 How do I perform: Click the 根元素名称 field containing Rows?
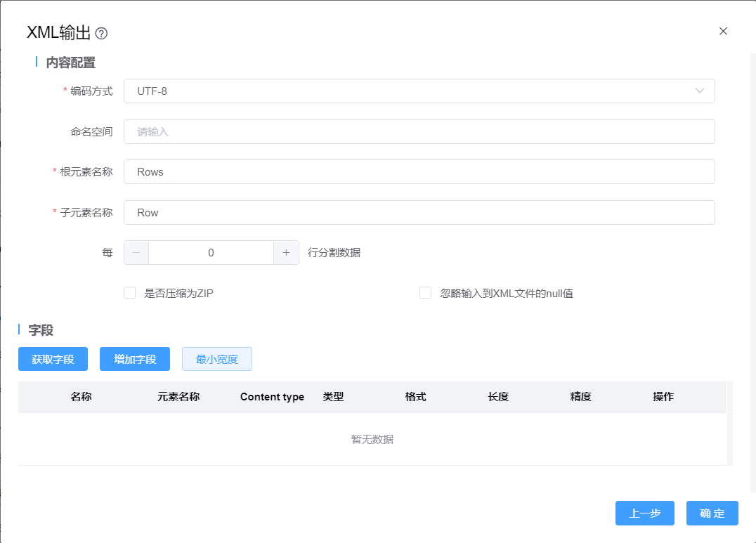(x=419, y=172)
